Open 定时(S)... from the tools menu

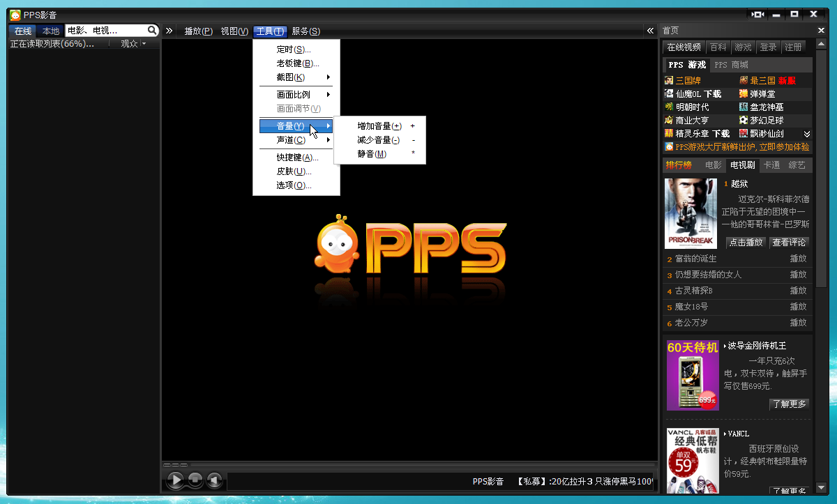coord(296,49)
